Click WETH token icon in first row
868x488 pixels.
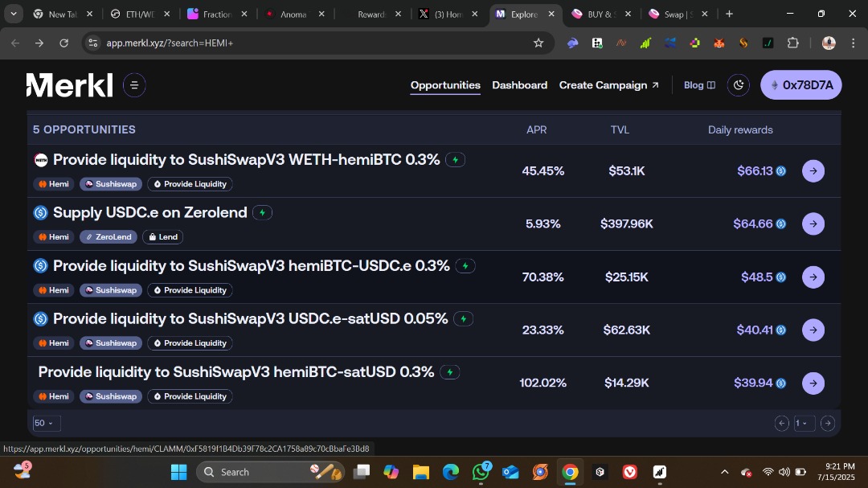click(x=41, y=160)
